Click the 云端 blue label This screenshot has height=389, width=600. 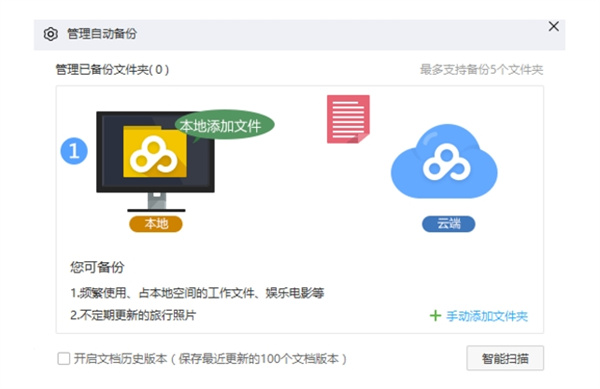click(448, 224)
